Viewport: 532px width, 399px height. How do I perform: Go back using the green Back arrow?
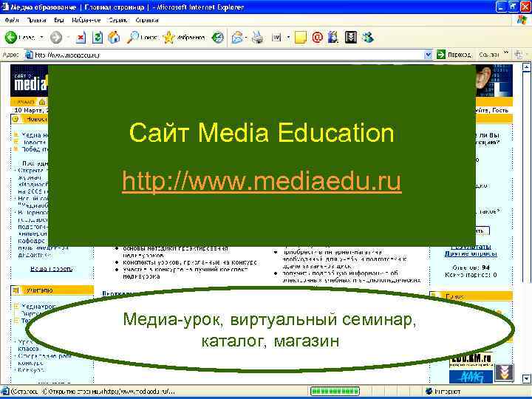[x=10, y=38]
